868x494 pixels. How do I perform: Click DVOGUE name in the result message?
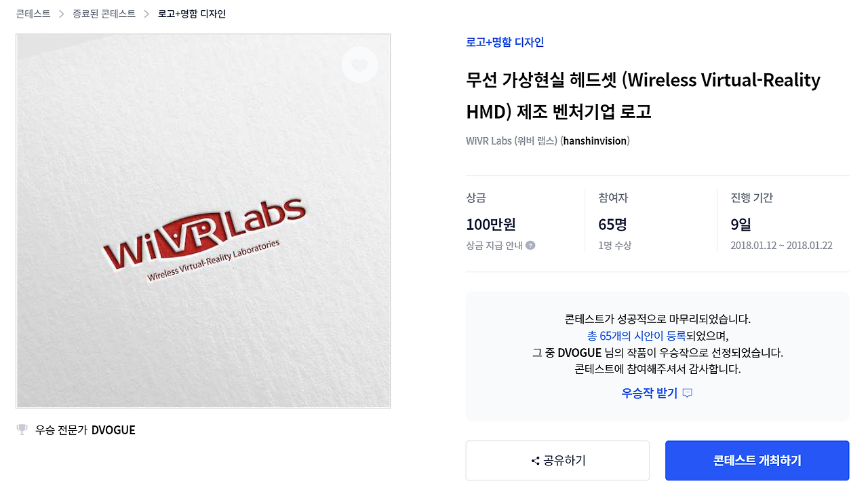point(579,353)
